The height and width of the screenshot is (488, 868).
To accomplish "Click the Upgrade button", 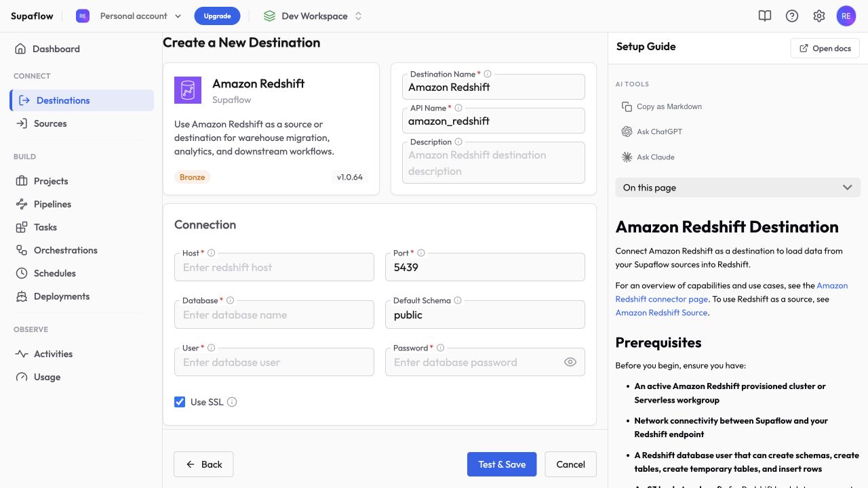I will pyautogui.click(x=217, y=16).
